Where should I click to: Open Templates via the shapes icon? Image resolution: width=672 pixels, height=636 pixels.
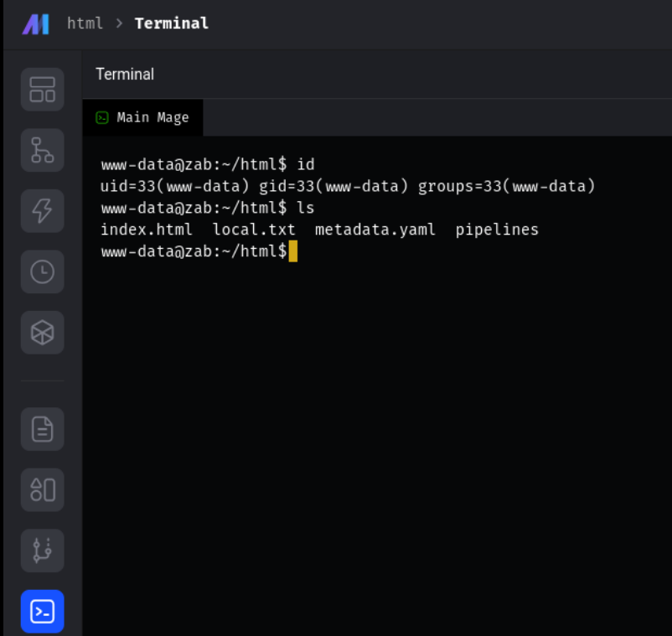click(x=42, y=490)
